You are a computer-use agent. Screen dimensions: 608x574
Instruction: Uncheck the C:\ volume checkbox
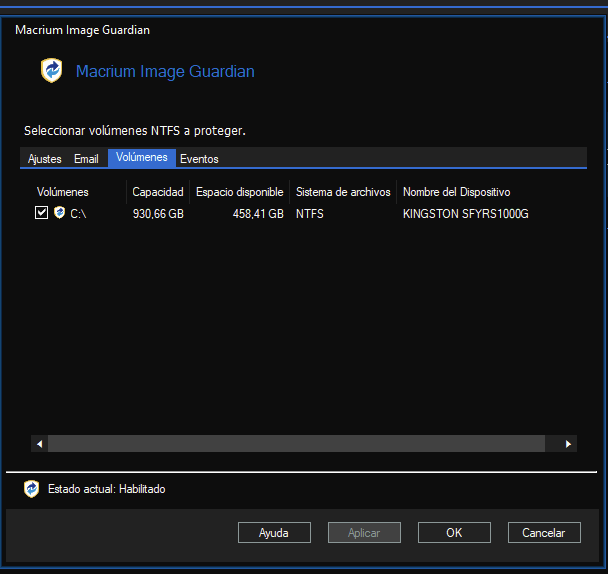click(41, 213)
